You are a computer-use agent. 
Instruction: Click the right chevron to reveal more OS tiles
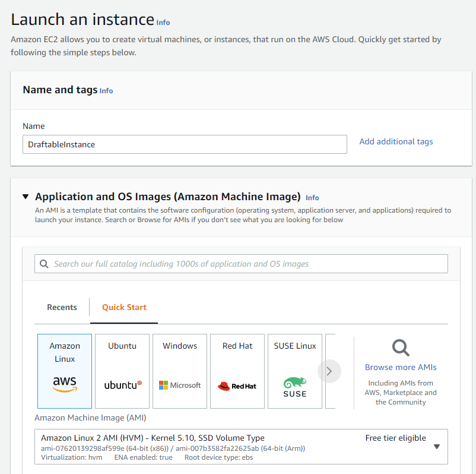point(329,371)
